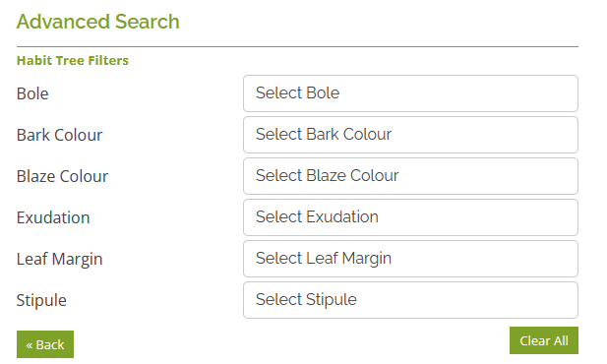Click the Stipule field label
Viewport: 607px width, 364px height.
click(x=41, y=301)
